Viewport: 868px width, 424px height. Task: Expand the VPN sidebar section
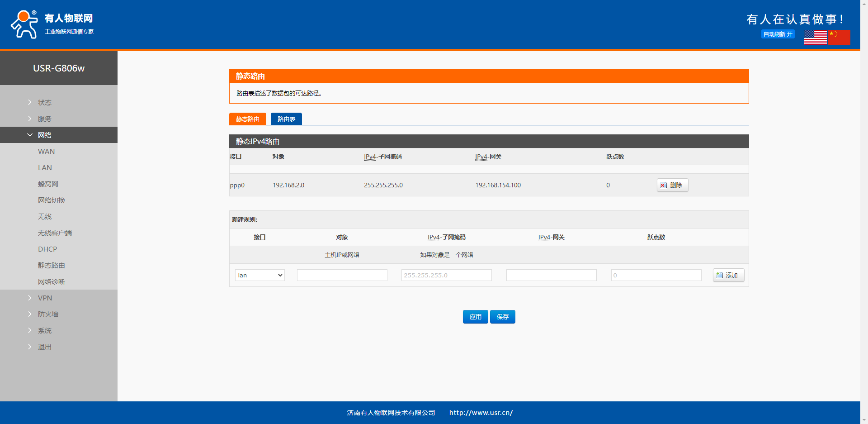pos(45,298)
